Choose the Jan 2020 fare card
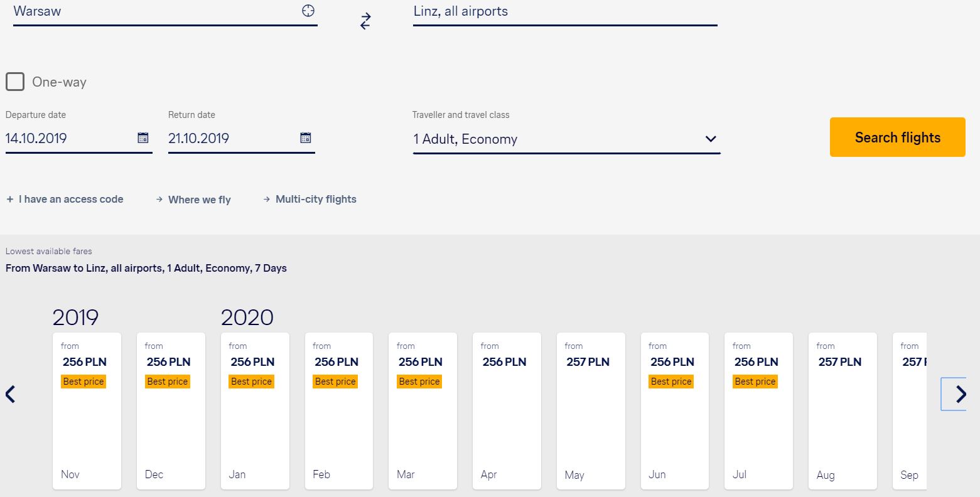Image resolution: width=980 pixels, height=497 pixels. pyautogui.click(x=255, y=411)
